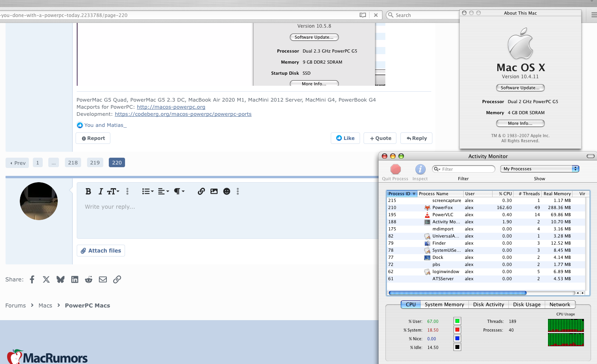
Task: Sort processes by the % CPU column
Action: [503, 194]
